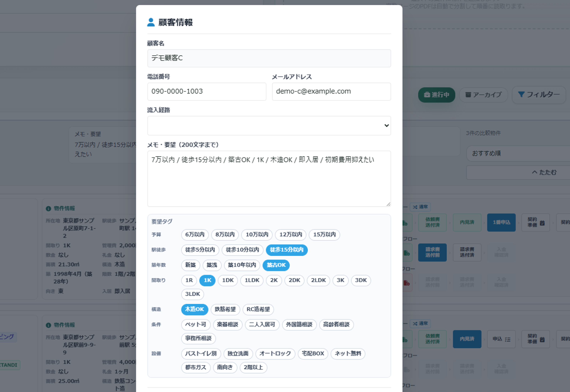Grab the memo textarea resize handle
570x392 pixels.
(388, 204)
